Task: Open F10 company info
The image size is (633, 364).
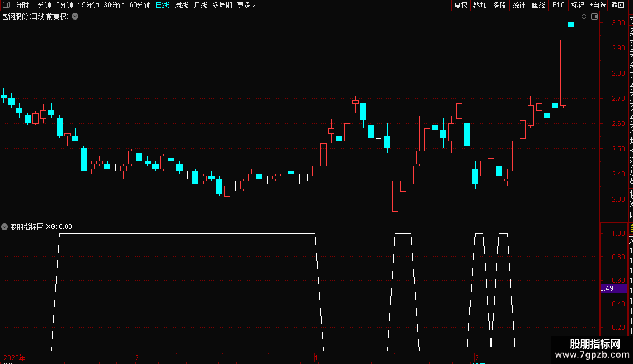Action: (x=558, y=5)
